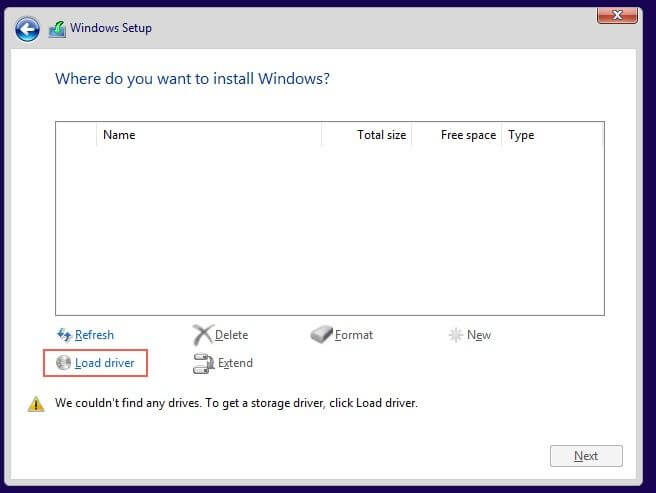This screenshot has height=493, width=656.
Task: Click the Refresh arrows icon
Action: (64, 335)
